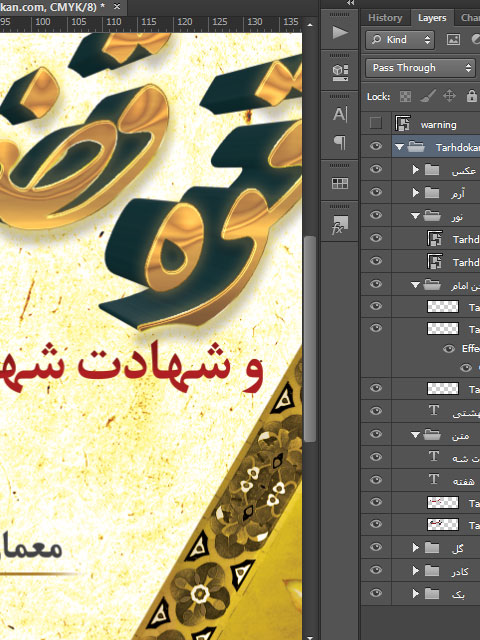Click the گل group folder icon
Viewport: 480px width, 640px height.
pyautogui.click(x=432, y=547)
